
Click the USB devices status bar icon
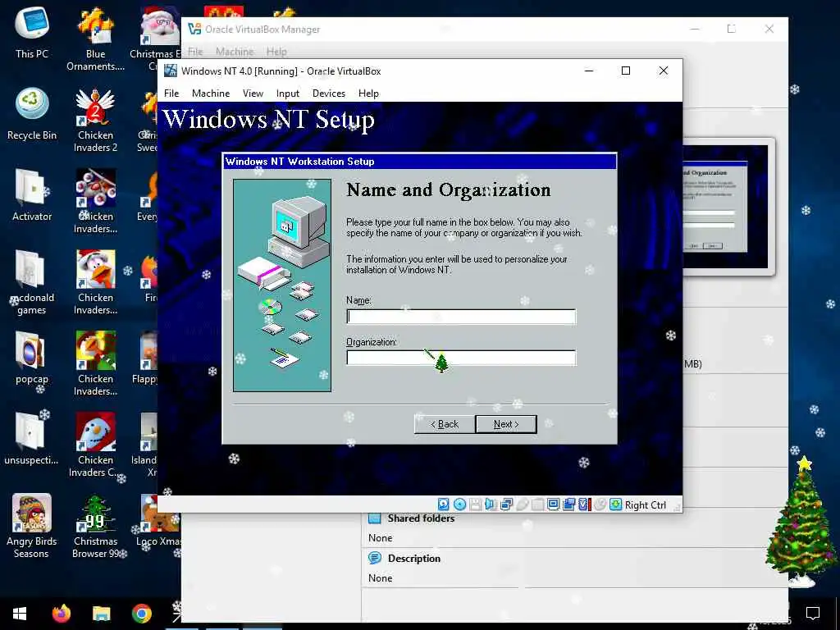[523, 504]
